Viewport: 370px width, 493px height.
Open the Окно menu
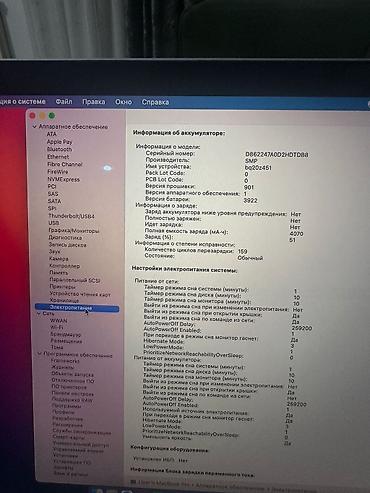click(x=123, y=102)
